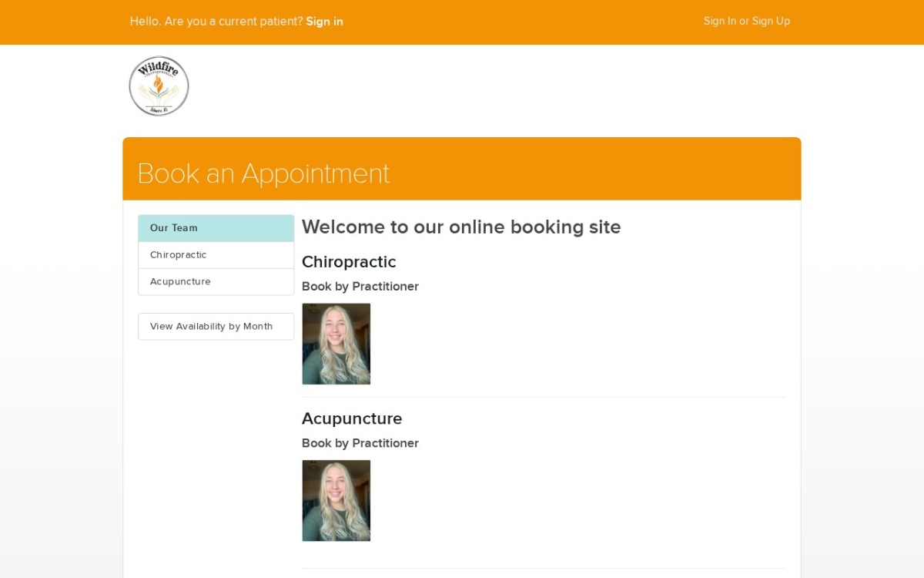Screen dimensions: 924x578
Task: Select Chiropractic in sidebar menu
Action: [216, 255]
